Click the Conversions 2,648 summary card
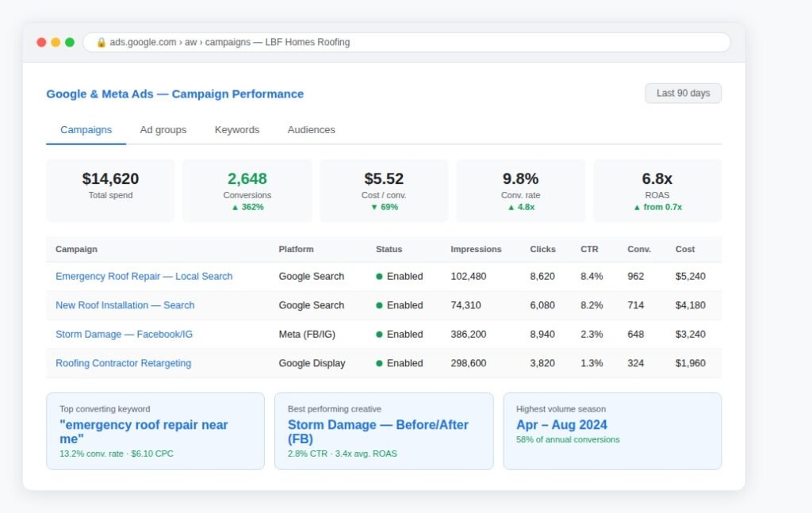 (247, 191)
